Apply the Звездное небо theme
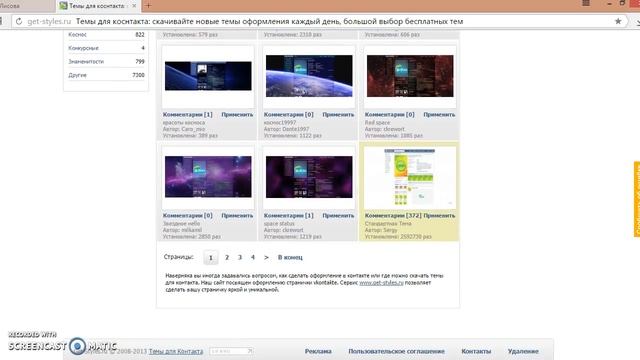This screenshot has width=640, height=360. (x=237, y=216)
